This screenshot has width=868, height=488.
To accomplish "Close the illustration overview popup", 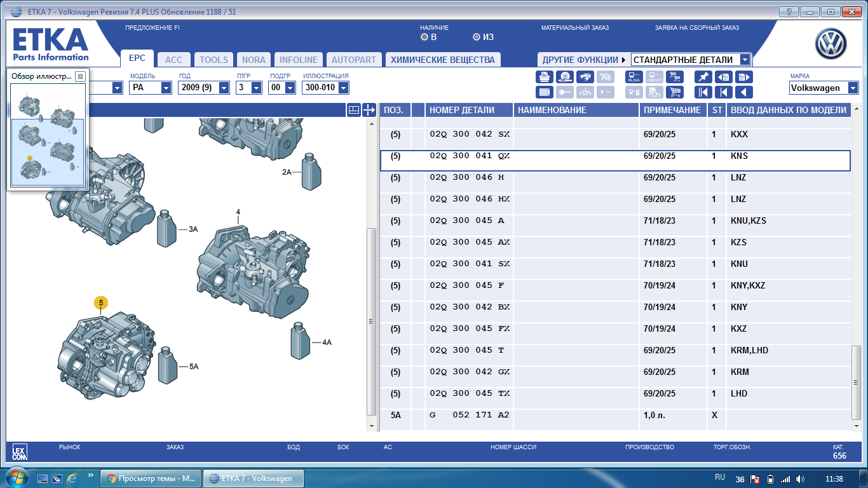I will [x=80, y=76].
